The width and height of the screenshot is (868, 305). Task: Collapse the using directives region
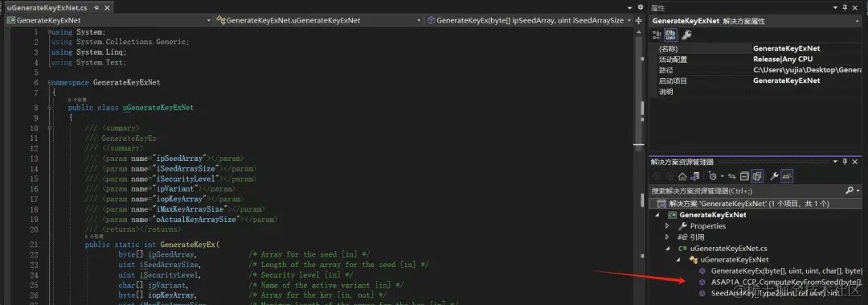[x=49, y=32]
